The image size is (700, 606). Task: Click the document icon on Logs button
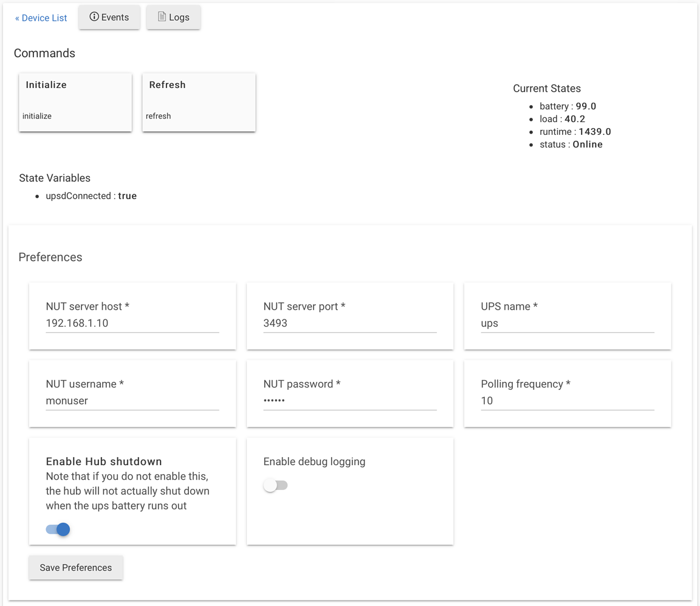pyautogui.click(x=162, y=17)
